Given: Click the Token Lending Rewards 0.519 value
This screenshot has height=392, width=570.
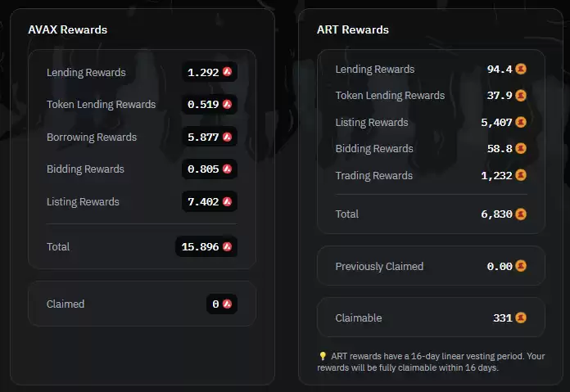Looking at the screenshot, I should 203,104.
